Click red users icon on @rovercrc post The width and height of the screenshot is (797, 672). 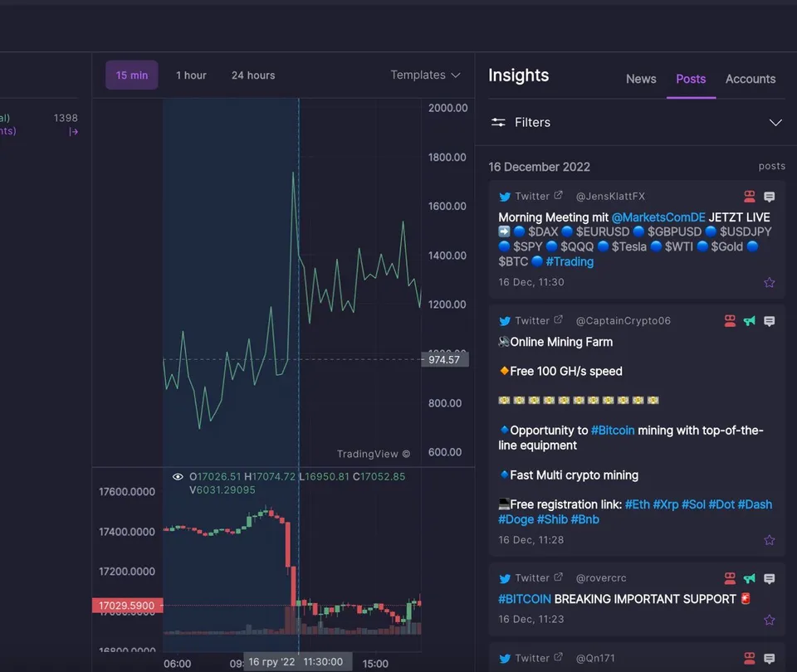click(730, 578)
